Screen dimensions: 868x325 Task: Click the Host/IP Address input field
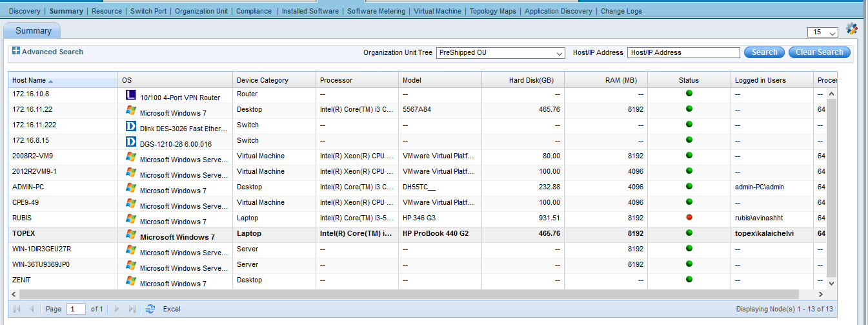coord(683,53)
